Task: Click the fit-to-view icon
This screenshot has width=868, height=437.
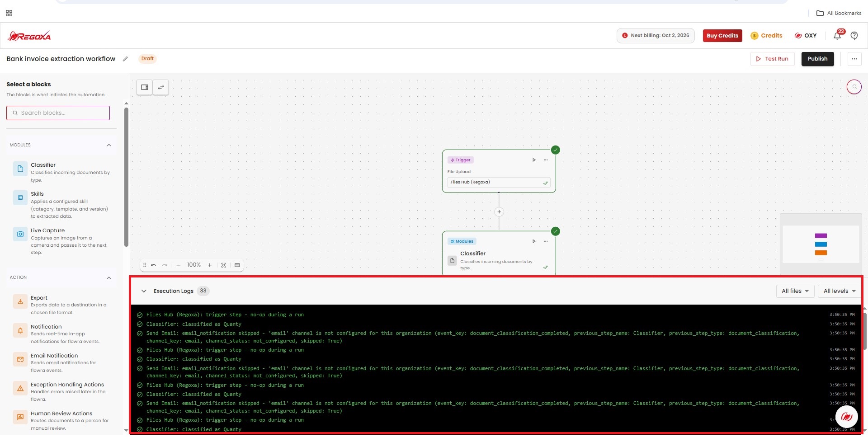Action: (223, 265)
